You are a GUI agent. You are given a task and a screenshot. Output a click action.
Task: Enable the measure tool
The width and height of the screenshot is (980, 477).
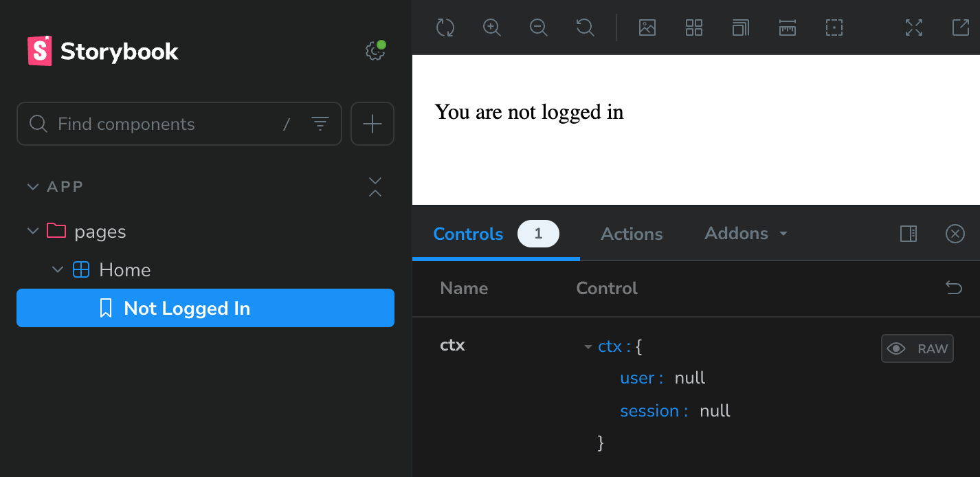788,27
